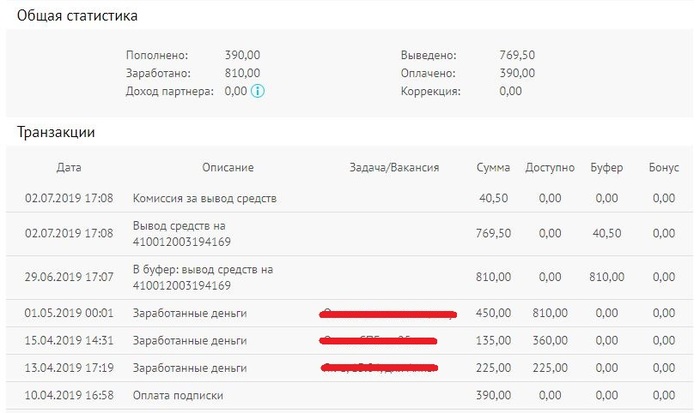Sort by the Дата column header
This screenshot has width=700, height=413.
coord(69,168)
